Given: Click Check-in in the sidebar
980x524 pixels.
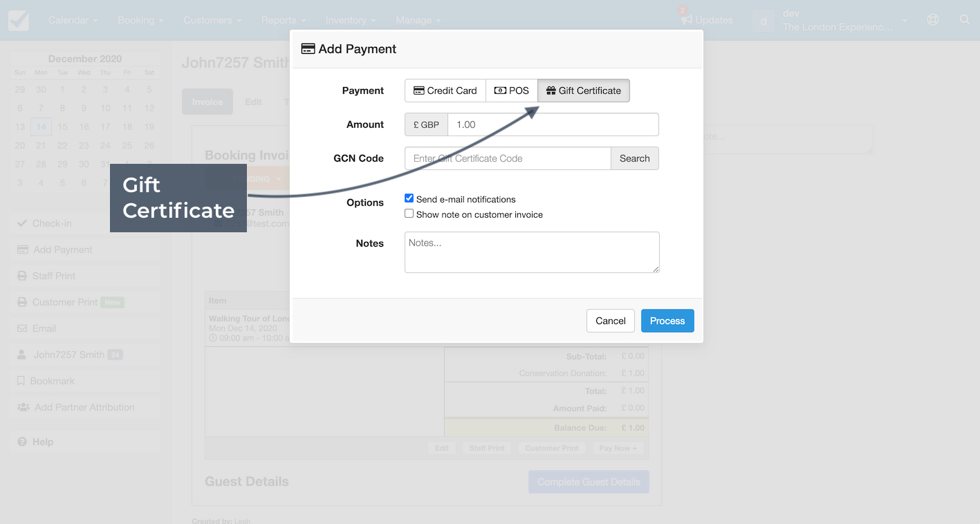Looking at the screenshot, I should pyautogui.click(x=85, y=223).
